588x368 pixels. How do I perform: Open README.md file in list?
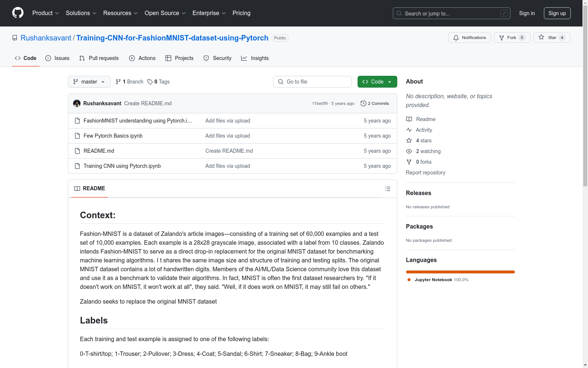pyautogui.click(x=99, y=151)
